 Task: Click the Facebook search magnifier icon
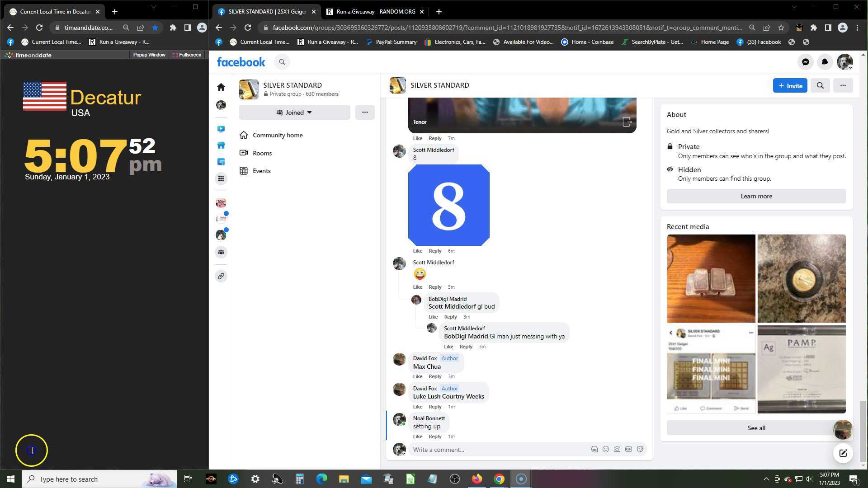click(x=282, y=62)
